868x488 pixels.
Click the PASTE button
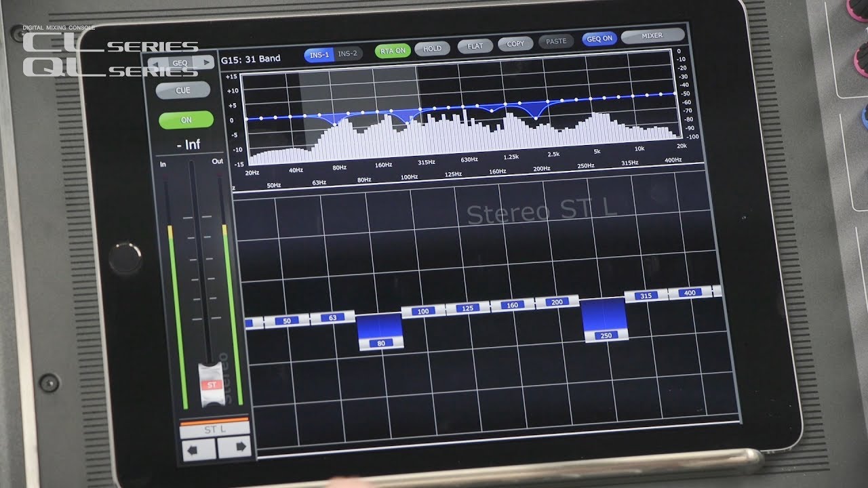click(x=556, y=41)
